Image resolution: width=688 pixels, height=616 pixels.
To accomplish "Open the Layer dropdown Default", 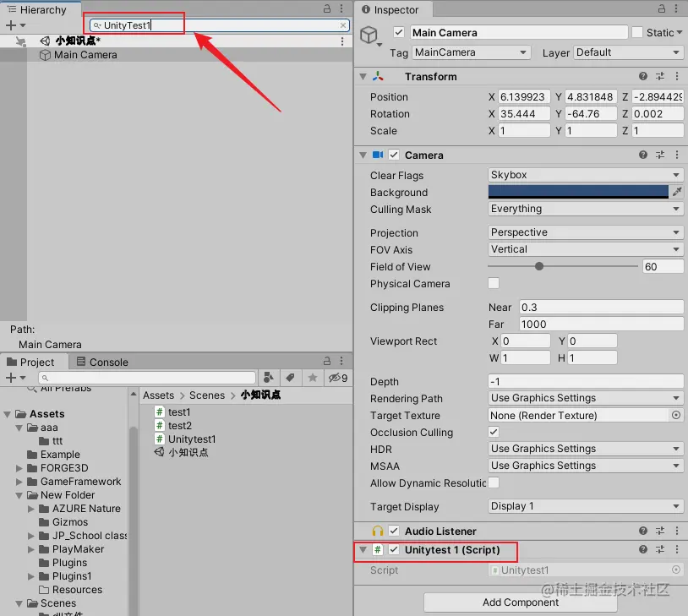I will click(x=628, y=52).
